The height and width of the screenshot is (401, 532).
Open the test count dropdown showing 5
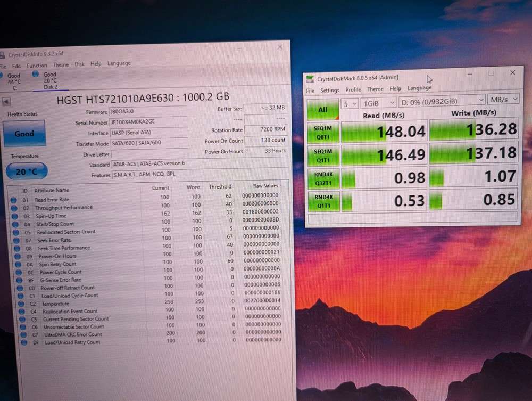click(350, 103)
